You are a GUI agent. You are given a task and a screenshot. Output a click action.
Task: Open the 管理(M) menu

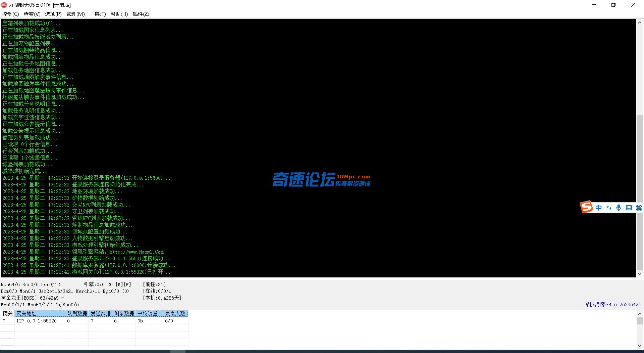(x=75, y=14)
